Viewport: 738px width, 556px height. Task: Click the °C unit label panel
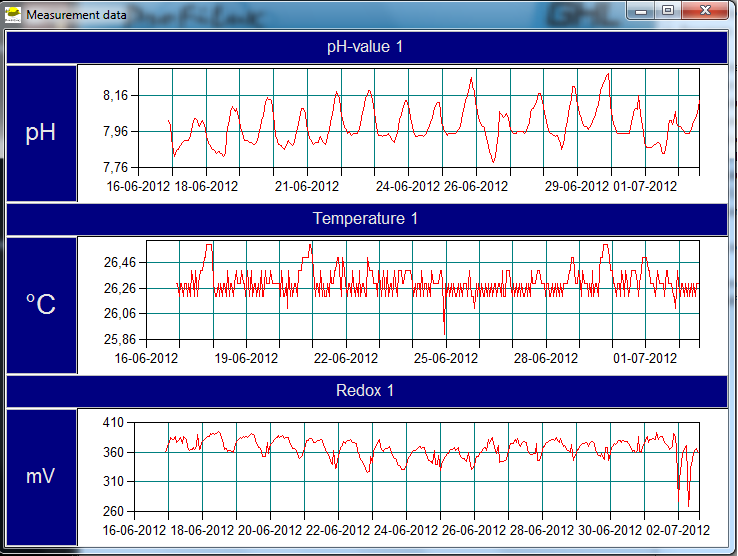41,305
